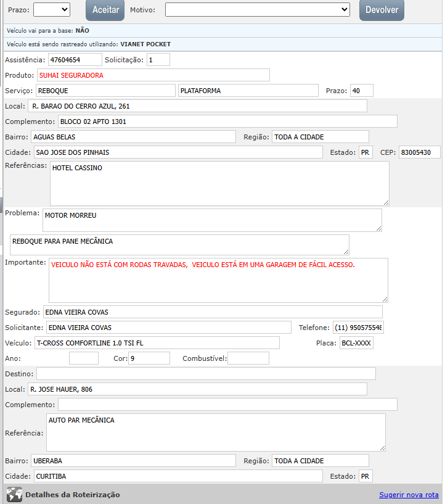The width and height of the screenshot is (445, 504).
Task: Focus the Segurado name field
Action: point(213,312)
